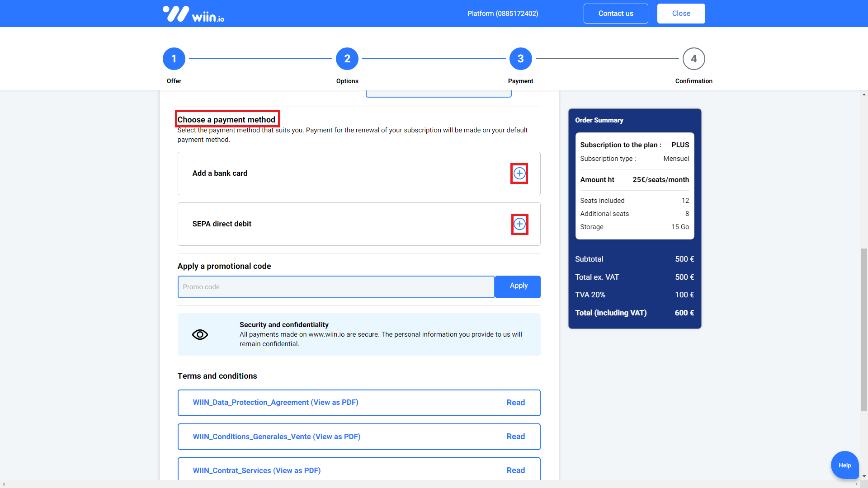Expand the Add a bank card option

tap(519, 174)
